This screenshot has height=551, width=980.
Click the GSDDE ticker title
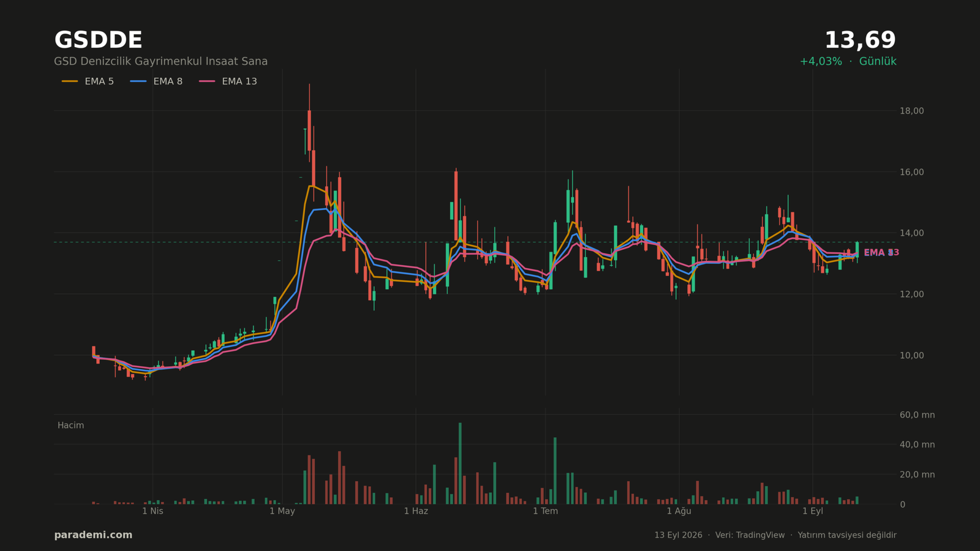pyautogui.click(x=98, y=40)
